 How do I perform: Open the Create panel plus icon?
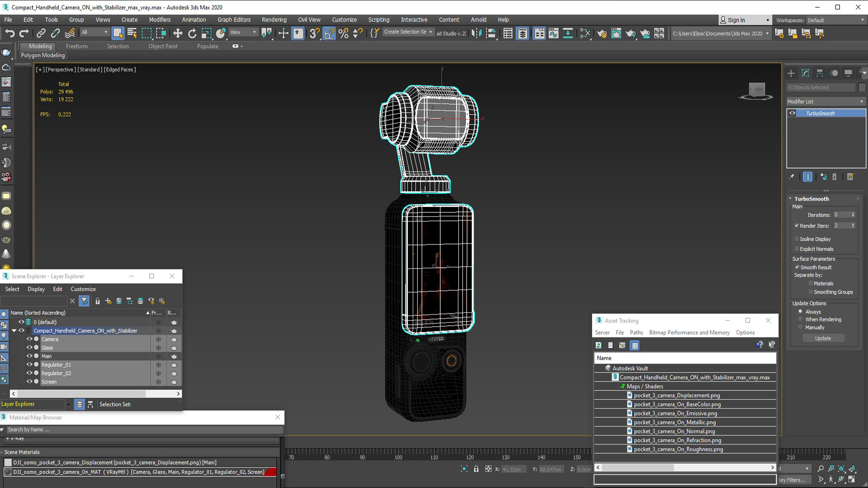pos(791,73)
